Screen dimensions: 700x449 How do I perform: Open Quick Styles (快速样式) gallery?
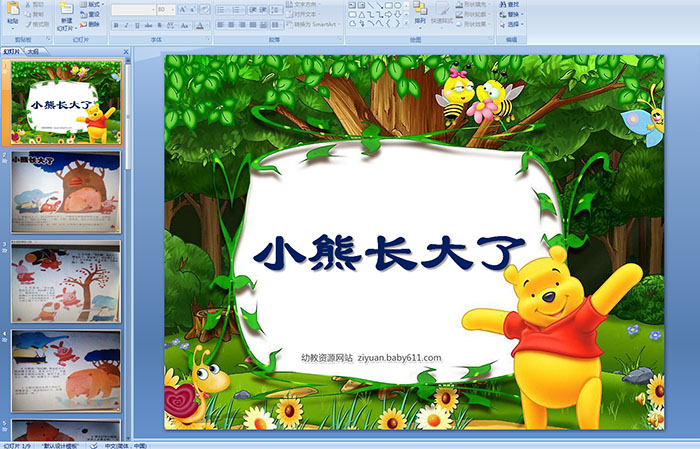[x=442, y=16]
